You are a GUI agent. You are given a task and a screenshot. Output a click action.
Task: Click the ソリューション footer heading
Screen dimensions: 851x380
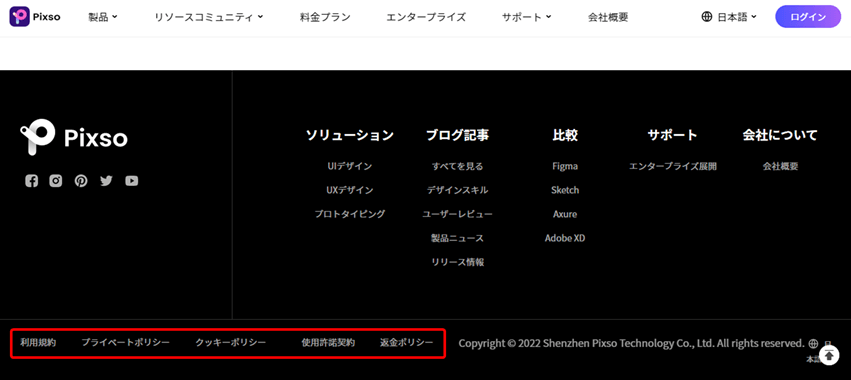coord(350,135)
